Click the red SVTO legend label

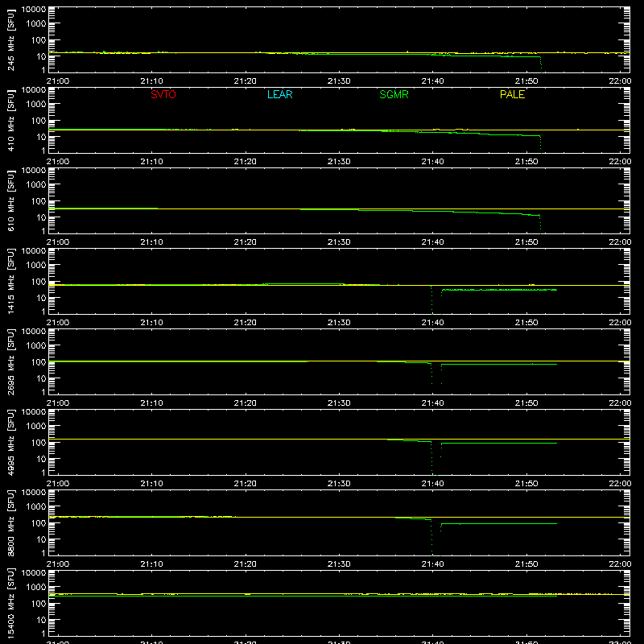tap(163, 94)
